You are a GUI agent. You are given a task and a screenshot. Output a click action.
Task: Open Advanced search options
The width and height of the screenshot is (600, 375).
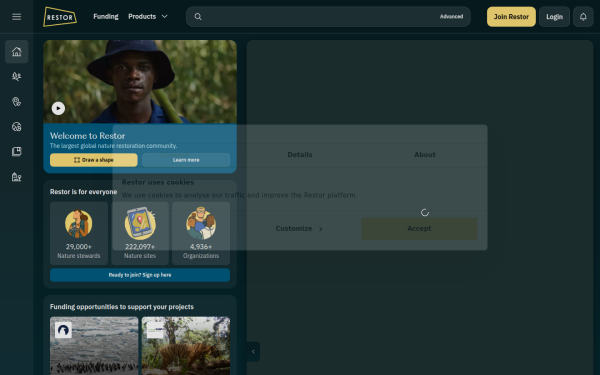click(x=451, y=16)
